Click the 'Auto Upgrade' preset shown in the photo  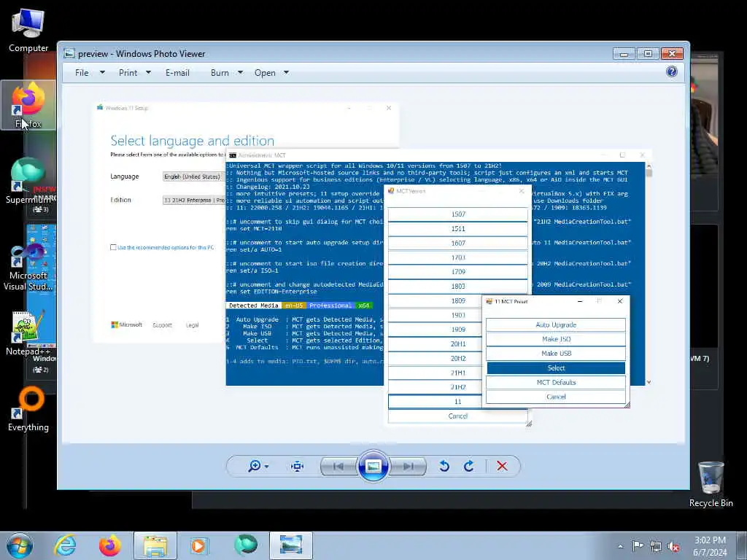[556, 324]
